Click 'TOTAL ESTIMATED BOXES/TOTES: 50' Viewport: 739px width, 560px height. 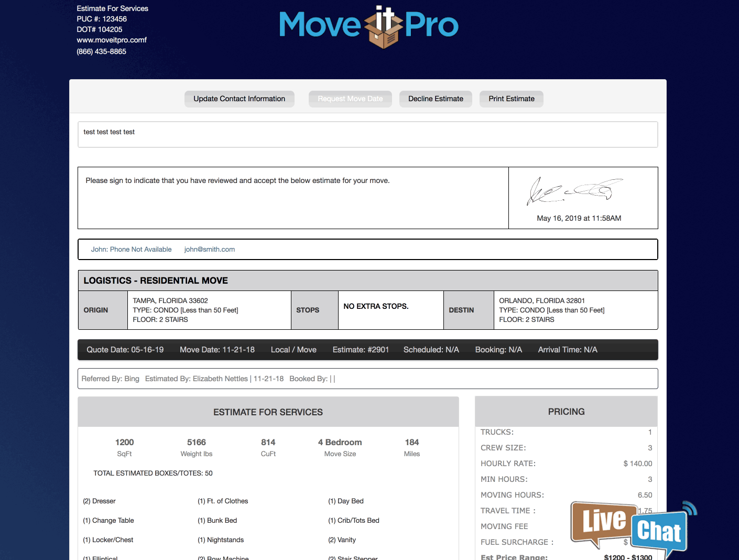[x=153, y=473]
